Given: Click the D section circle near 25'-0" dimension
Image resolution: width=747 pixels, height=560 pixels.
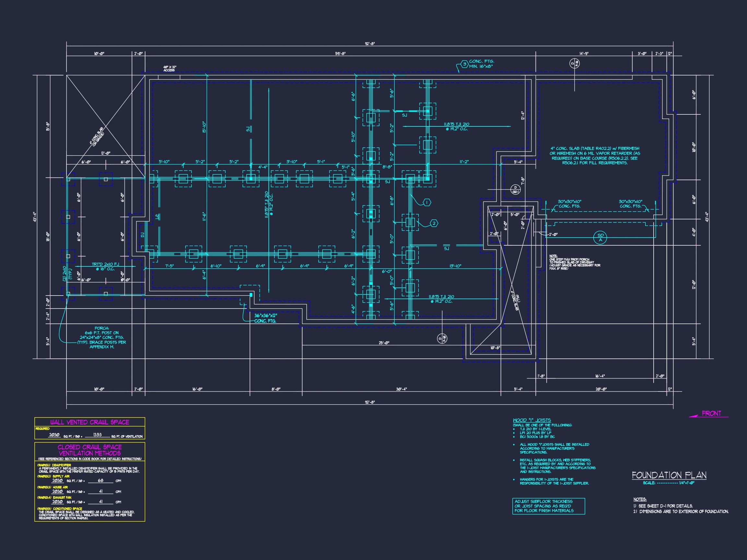Looking at the screenshot, I should coord(442,338).
